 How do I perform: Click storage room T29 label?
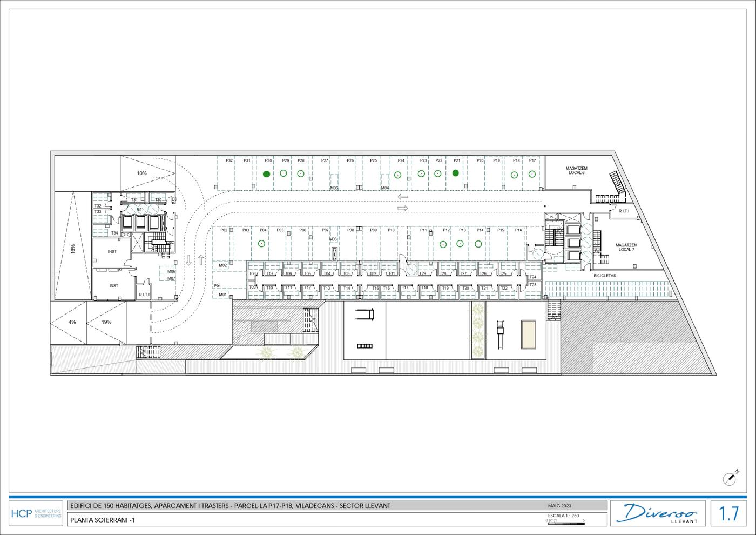423,273
